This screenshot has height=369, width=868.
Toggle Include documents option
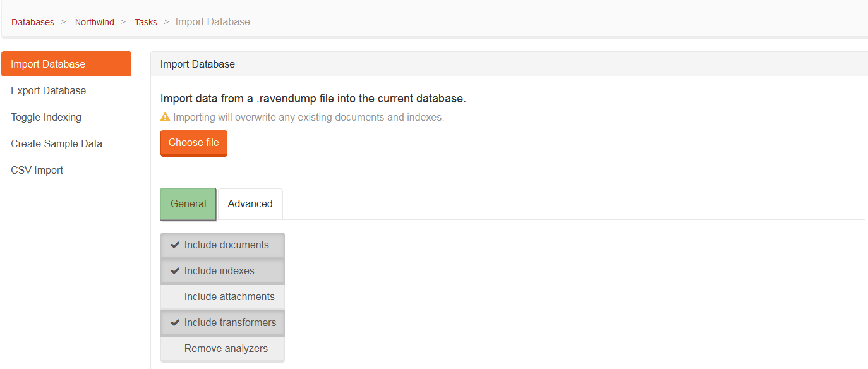pos(222,245)
